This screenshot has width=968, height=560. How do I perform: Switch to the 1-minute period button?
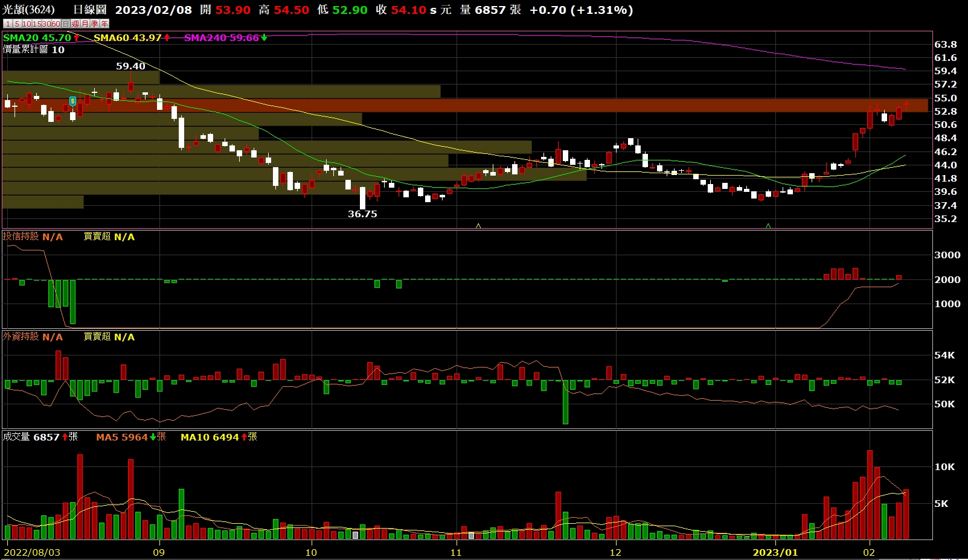[x=8, y=24]
